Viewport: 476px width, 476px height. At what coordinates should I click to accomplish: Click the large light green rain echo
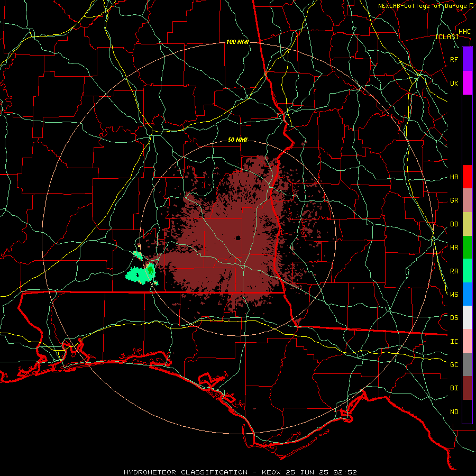pyautogui.click(x=141, y=273)
